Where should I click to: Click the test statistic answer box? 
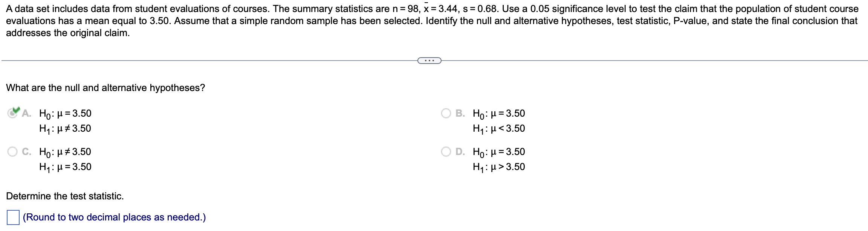click(14, 217)
